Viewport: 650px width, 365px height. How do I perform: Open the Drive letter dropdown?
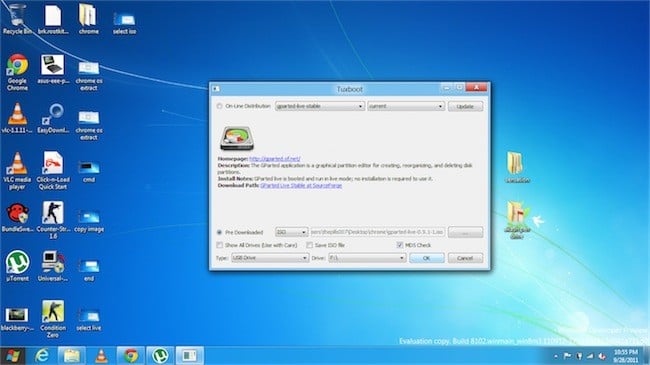(367, 258)
